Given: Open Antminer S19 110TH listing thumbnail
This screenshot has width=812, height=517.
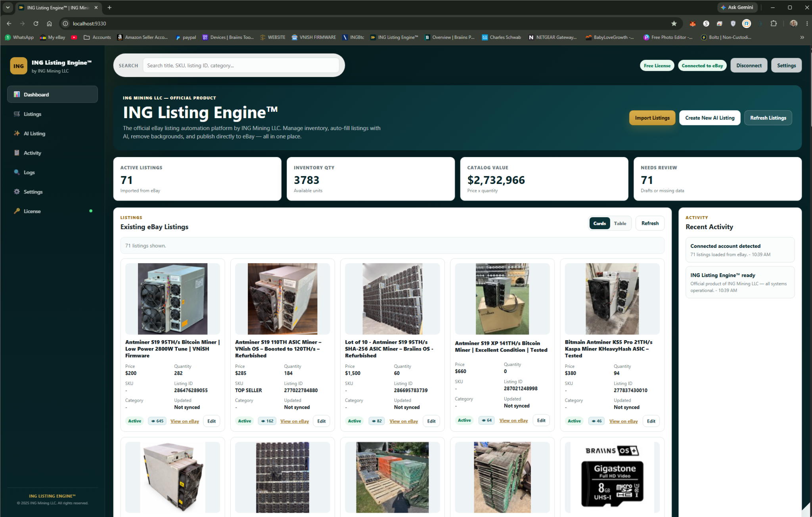Looking at the screenshot, I should pyautogui.click(x=282, y=299).
